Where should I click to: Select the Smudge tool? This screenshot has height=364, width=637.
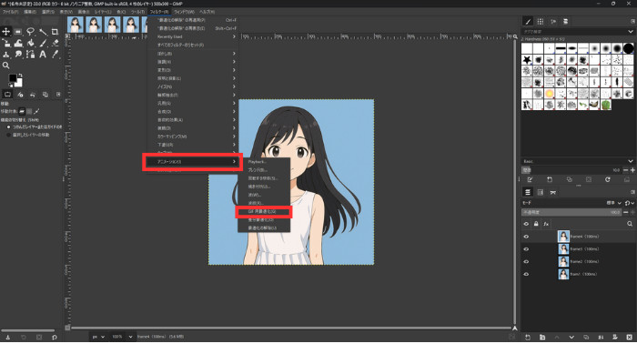[18, 54]
